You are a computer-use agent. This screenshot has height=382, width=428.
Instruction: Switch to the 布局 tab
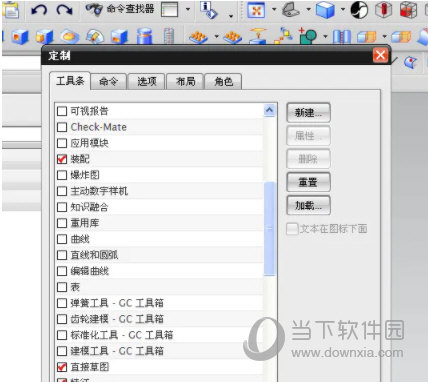click(185, 81)
